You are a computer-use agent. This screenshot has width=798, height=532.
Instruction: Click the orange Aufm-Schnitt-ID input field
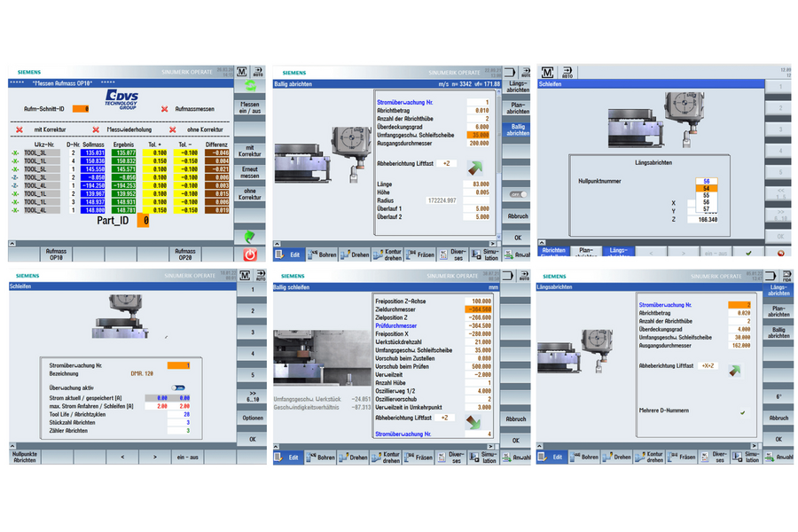tap(81, 109)
